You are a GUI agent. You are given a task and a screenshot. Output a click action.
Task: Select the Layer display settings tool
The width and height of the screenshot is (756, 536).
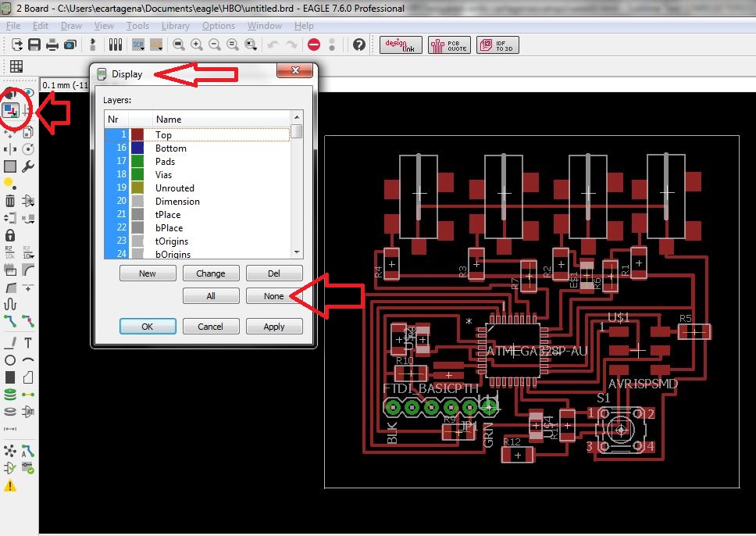coord(10,110)
